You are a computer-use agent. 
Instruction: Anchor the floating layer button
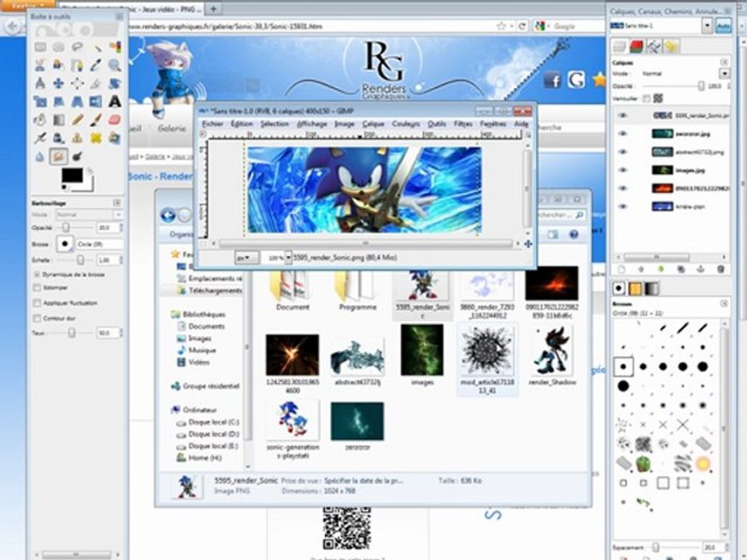click(x=700, y=270)
